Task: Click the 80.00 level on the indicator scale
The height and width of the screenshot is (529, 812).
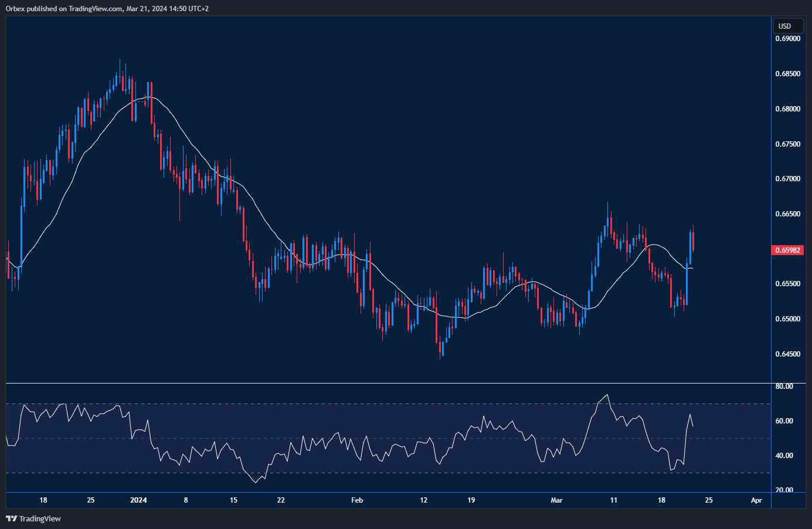Action: click(x=786, y=386)
